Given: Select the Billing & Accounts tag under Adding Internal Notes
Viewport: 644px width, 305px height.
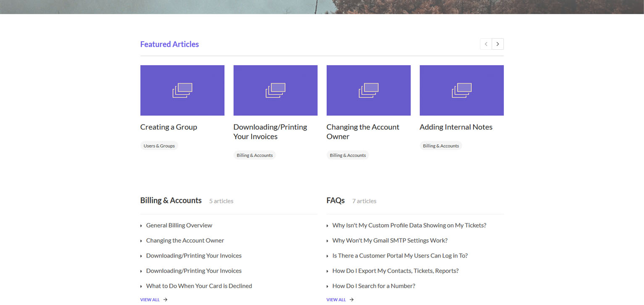Looking at the screenshot, I should (x=441, y=146).
